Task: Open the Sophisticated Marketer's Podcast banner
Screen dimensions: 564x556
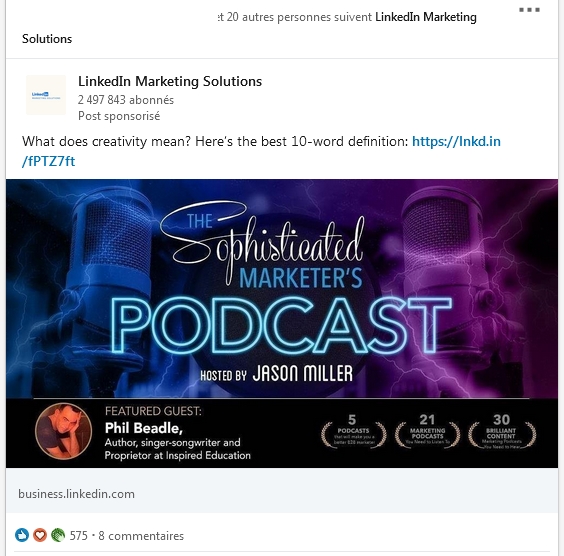Action: pyautogui.click(x=282, y=324)
